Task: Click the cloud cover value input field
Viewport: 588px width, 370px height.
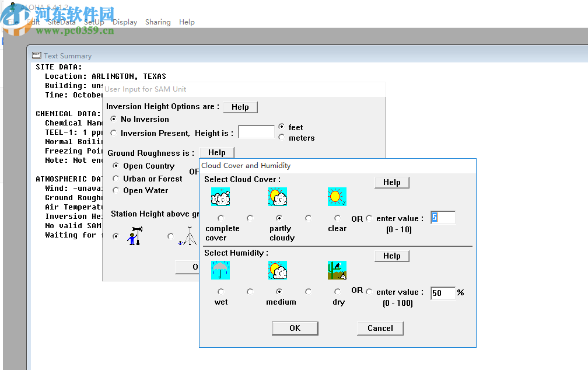Action: click(443, 218)
